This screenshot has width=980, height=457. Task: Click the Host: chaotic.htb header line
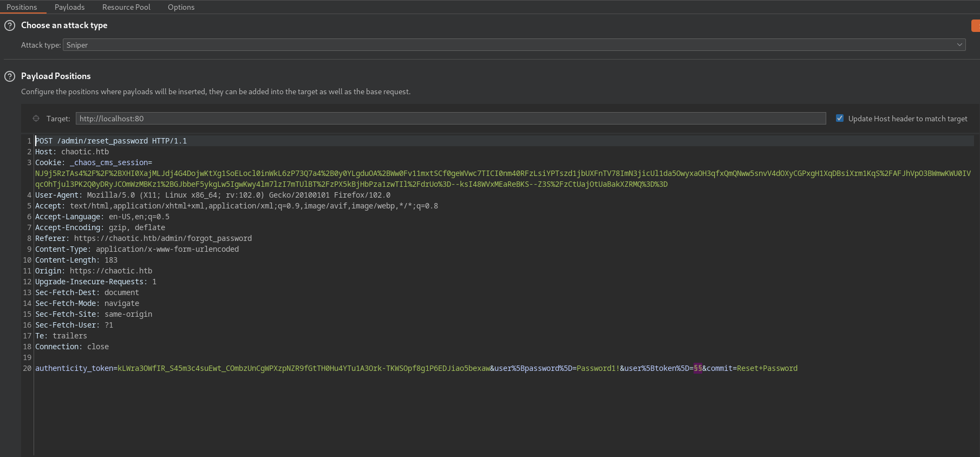click(x=72, y=152)
